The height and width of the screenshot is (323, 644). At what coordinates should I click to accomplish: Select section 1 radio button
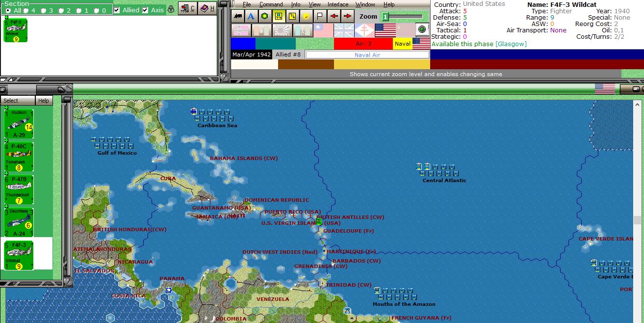79,10
